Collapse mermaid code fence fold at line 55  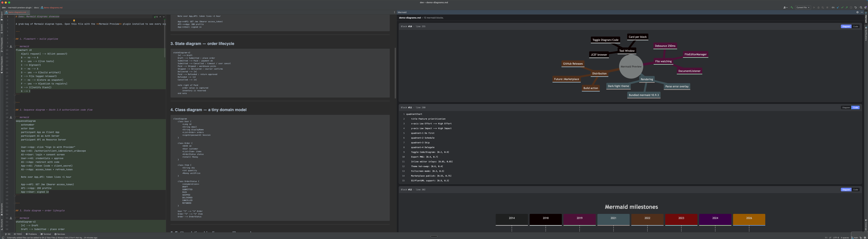15,218
